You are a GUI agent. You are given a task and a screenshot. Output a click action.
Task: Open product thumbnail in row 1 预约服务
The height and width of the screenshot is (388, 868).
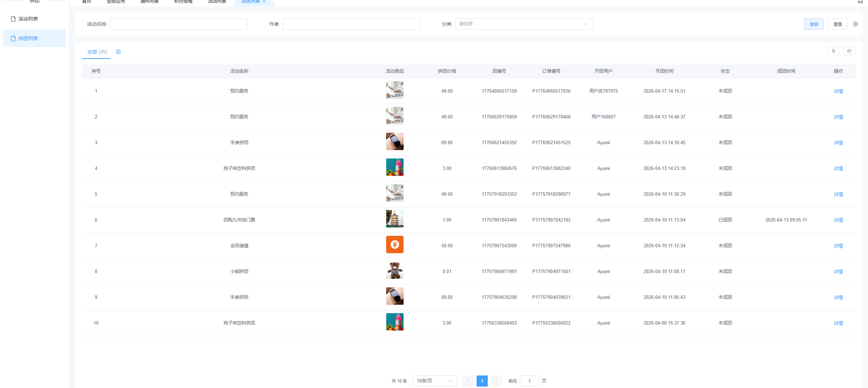[395, 90]
